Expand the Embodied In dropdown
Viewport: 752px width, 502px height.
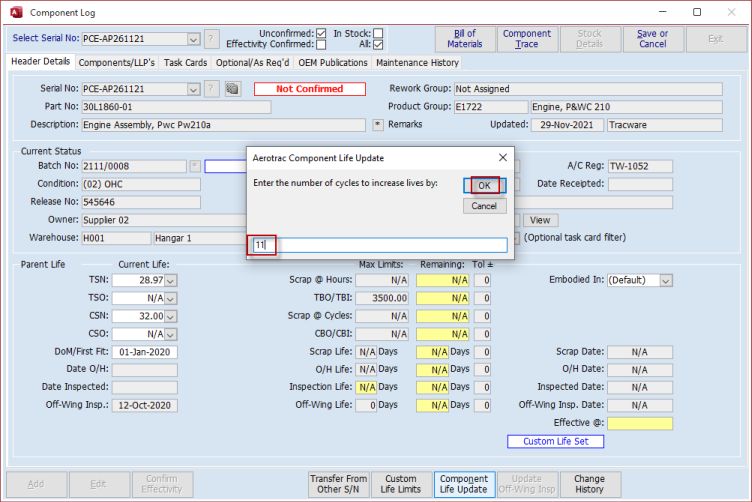tap(666, 280)
